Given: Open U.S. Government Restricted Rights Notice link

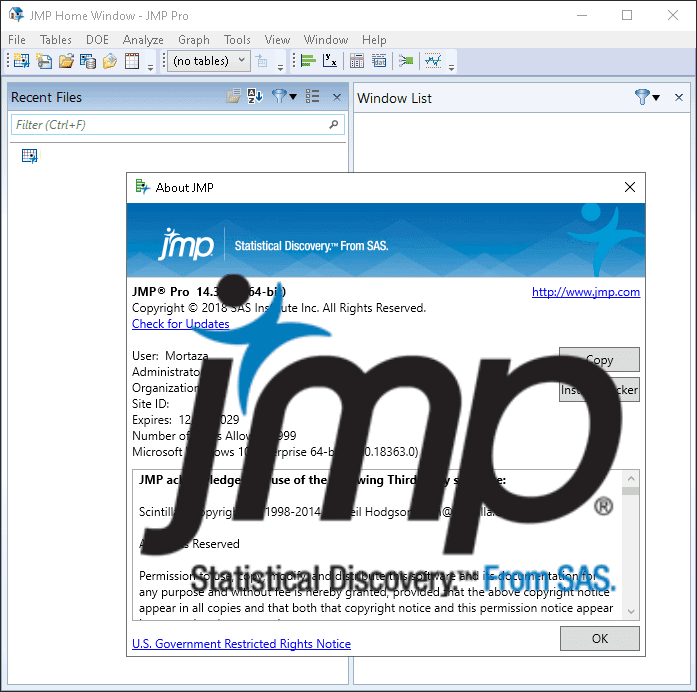Looking at the screenshot, I should point(241,644).
